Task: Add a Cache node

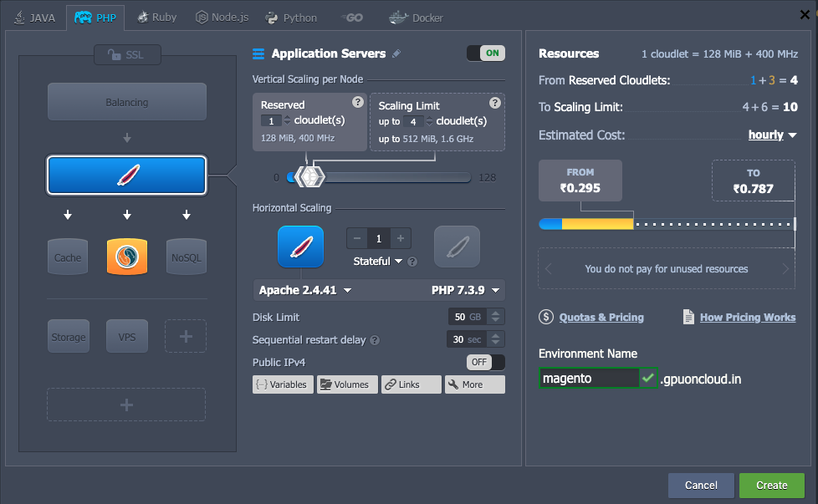Action: (x=68, y=257)
